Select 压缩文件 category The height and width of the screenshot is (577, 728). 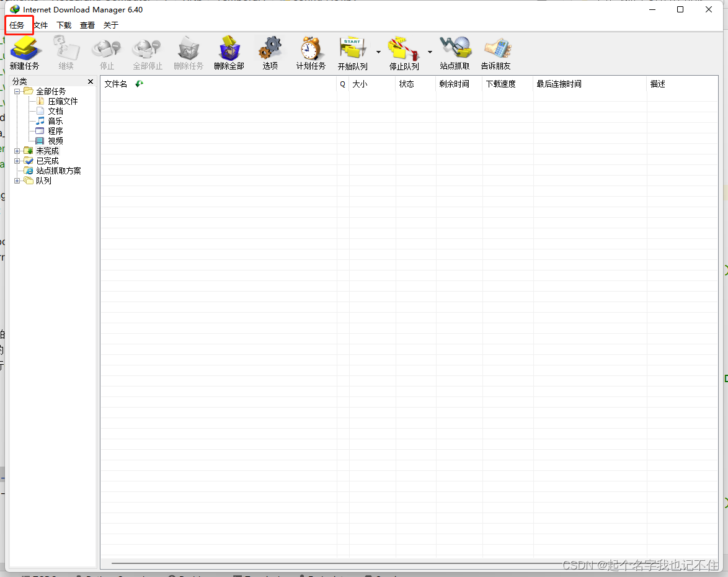63,101
